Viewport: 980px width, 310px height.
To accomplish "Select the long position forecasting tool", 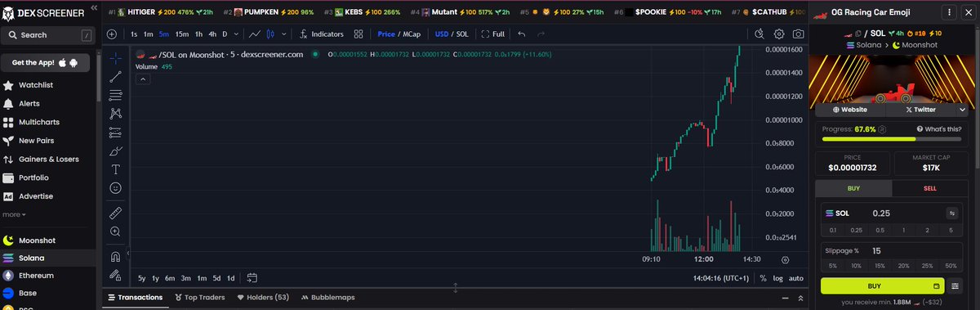I will pos(115,133).
